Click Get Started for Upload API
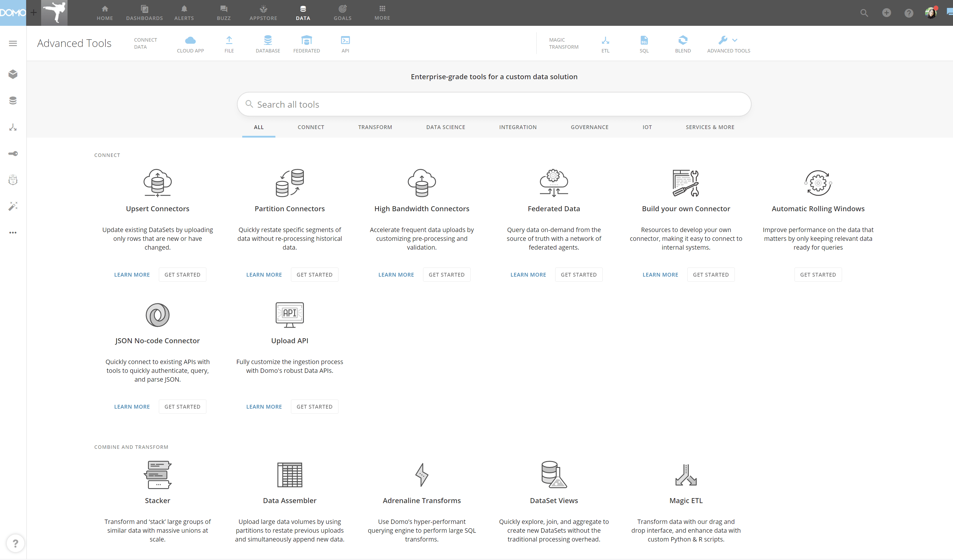The height and width of the screenshot is (560, 953). [314, 407]
